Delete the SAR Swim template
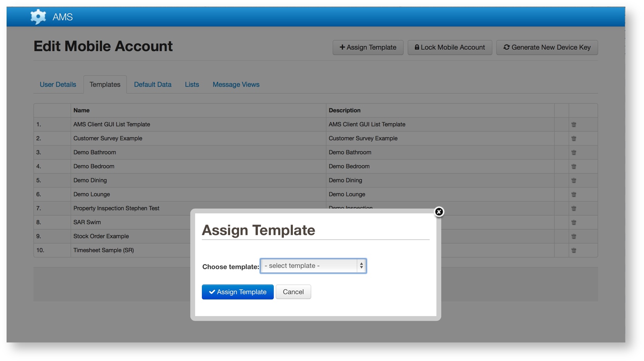This screenshot has height=361, width=644. (574, 222)
